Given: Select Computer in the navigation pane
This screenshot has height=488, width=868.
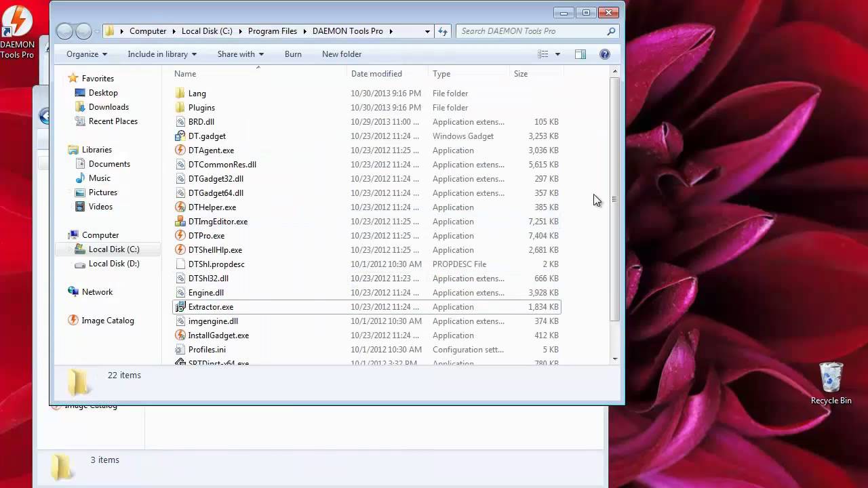Looking at the screenshot, I should [100, 235].
